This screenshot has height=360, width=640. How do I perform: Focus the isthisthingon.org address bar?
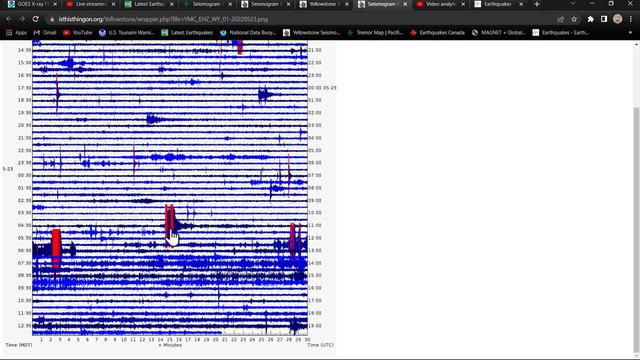pyautogui.click(x=163, y=19)
